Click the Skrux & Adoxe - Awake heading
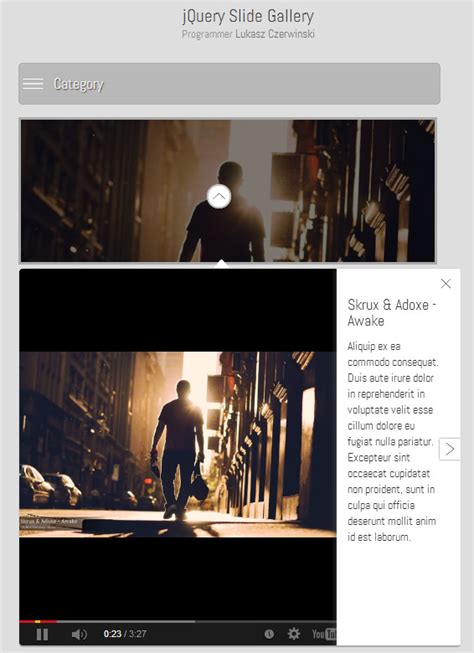 point(392,313)
